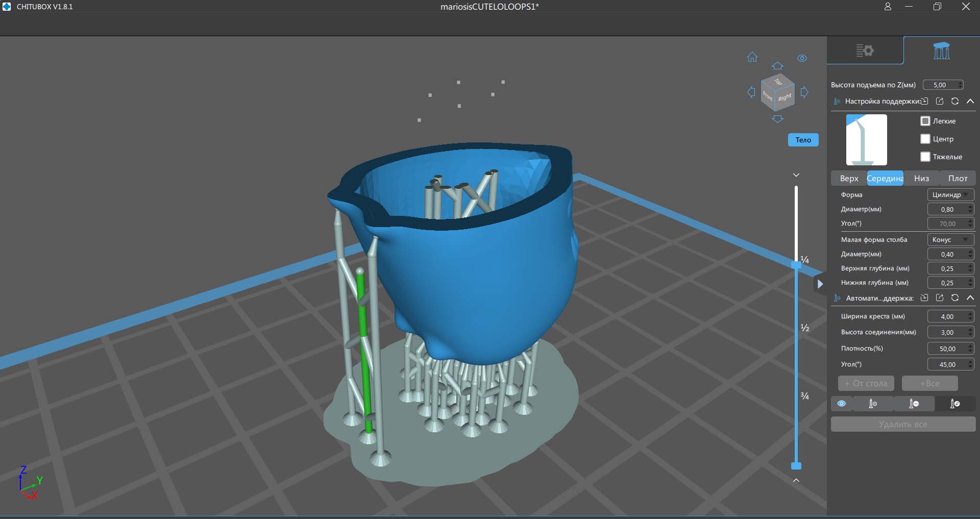Toggle support visibility eye in tool row
Image resolution: width=980 pixels, height=519 pixels.
(x=842, y=404)
